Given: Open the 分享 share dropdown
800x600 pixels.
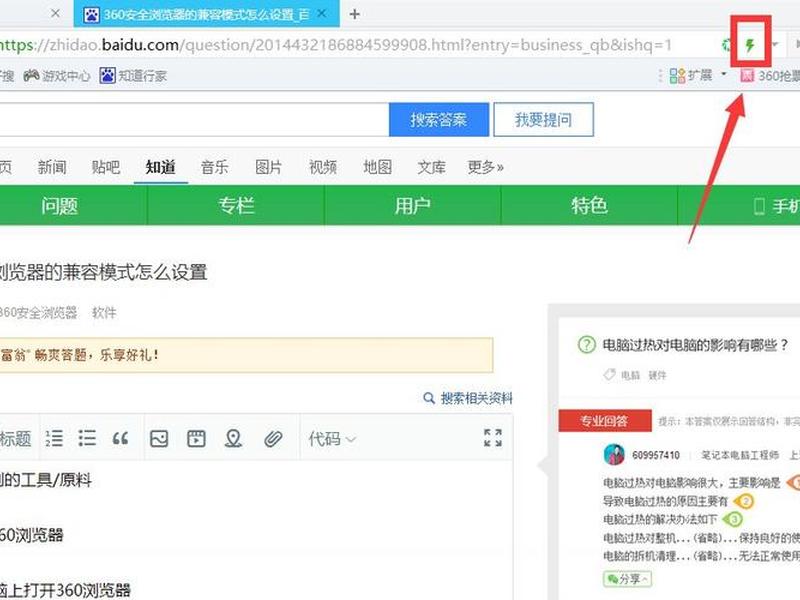Looking at the screenshot, I should [x=628, y=579].
